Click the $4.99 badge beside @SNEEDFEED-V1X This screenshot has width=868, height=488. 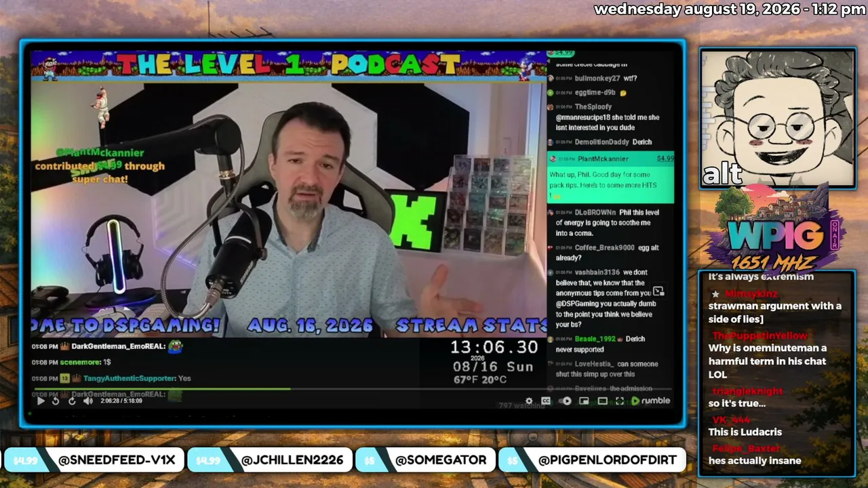pyautogui.click(x=25, y=460)
